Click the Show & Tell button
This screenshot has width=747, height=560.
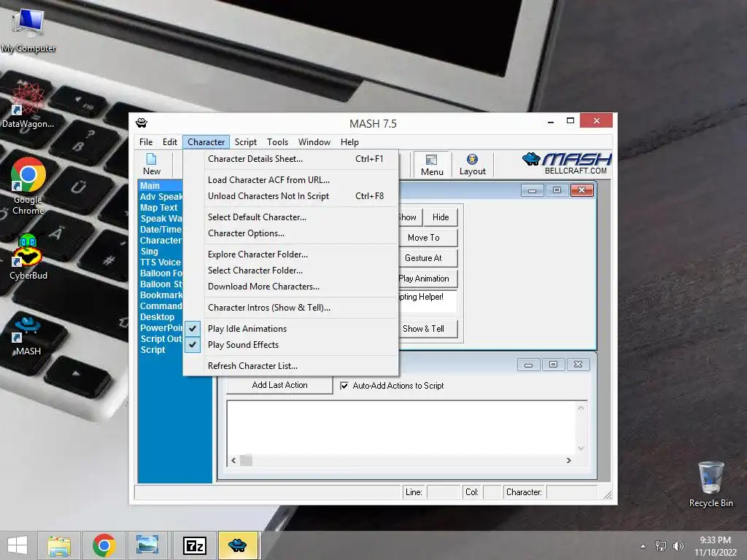[x=427, y=329]
